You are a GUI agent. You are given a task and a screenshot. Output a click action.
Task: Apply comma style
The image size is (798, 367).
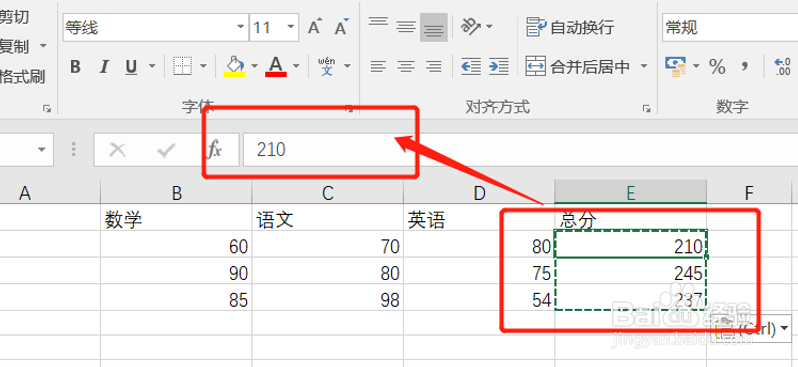[x=745, y=66]
